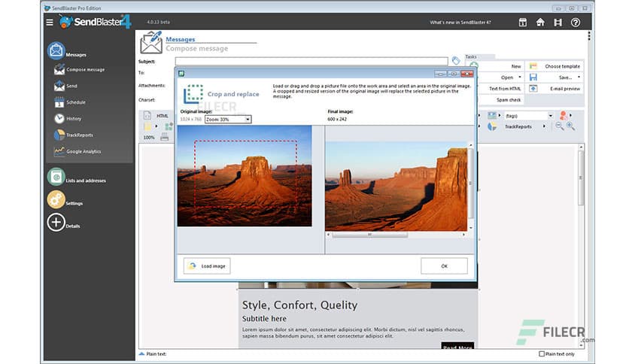Click Choose template button label
629x364 pixels.
pos(562,66)
